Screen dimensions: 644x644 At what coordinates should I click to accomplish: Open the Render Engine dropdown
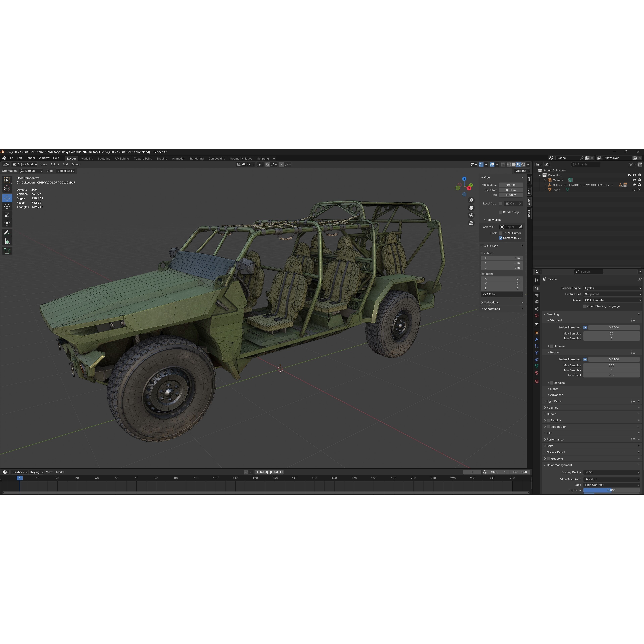612,288
